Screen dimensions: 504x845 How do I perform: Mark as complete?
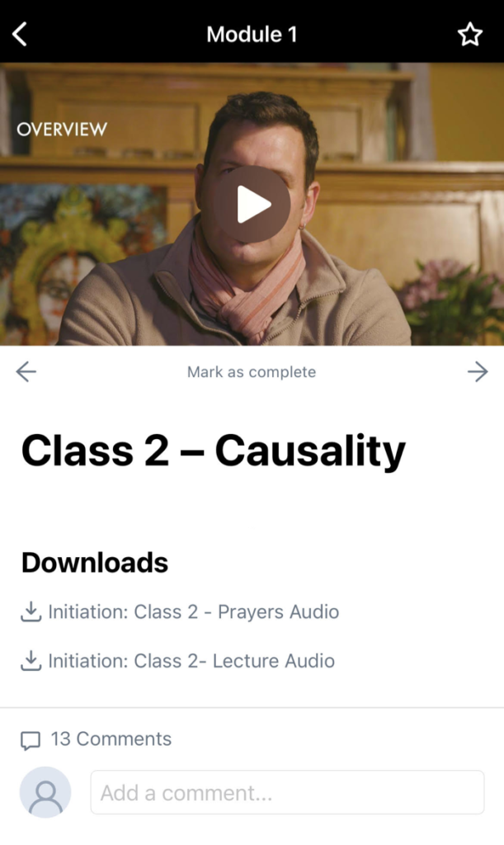point(252,372)
